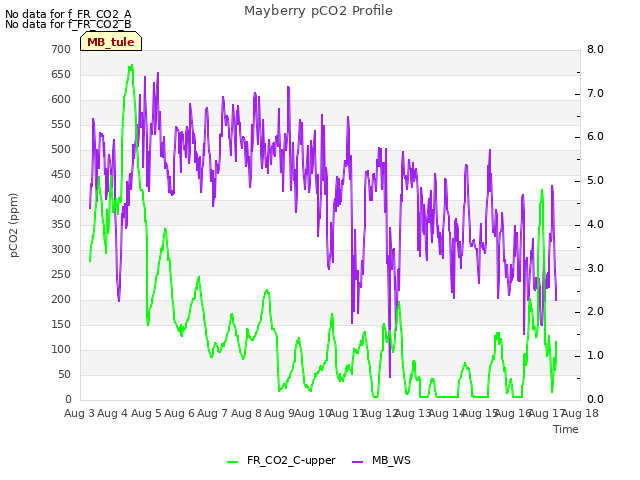This screenshot has height=480, width=640.
Task: Click the 100 left y-axis value
Action: (x=61, y=349)
